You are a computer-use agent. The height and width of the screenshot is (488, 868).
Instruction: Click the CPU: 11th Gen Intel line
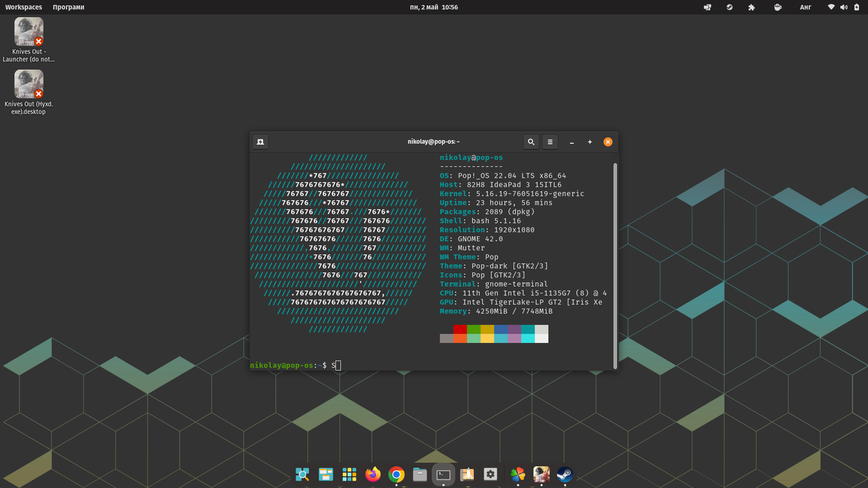523,293
